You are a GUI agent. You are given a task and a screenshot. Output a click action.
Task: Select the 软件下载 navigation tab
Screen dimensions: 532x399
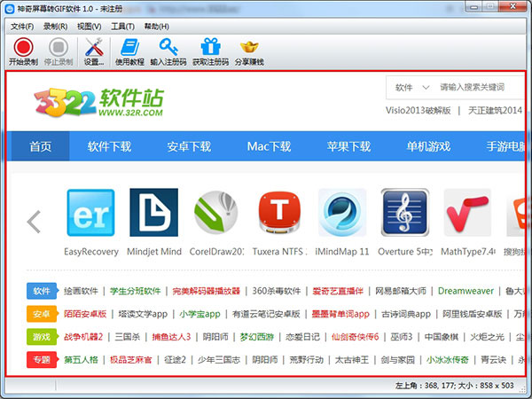coord(109,146)
